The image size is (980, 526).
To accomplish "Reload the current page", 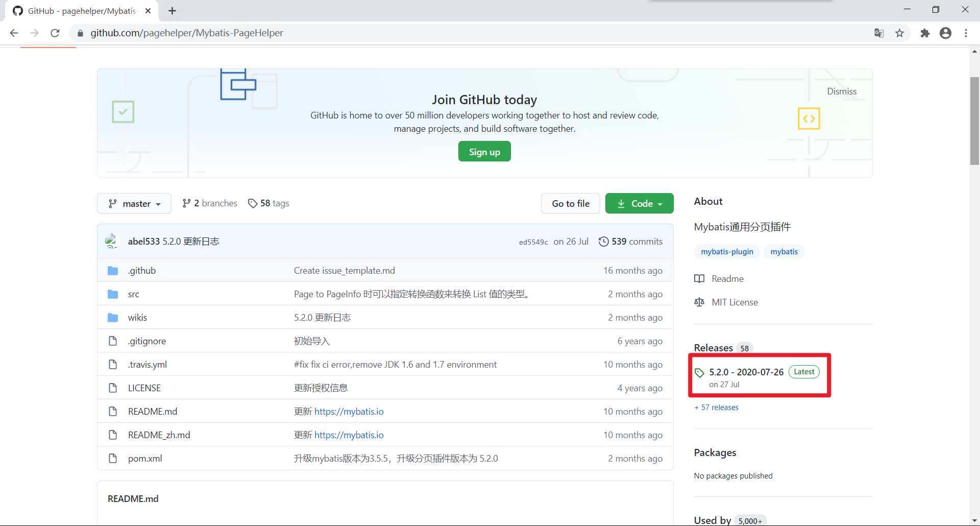I will pyautogui.click(x=55, y=33).
